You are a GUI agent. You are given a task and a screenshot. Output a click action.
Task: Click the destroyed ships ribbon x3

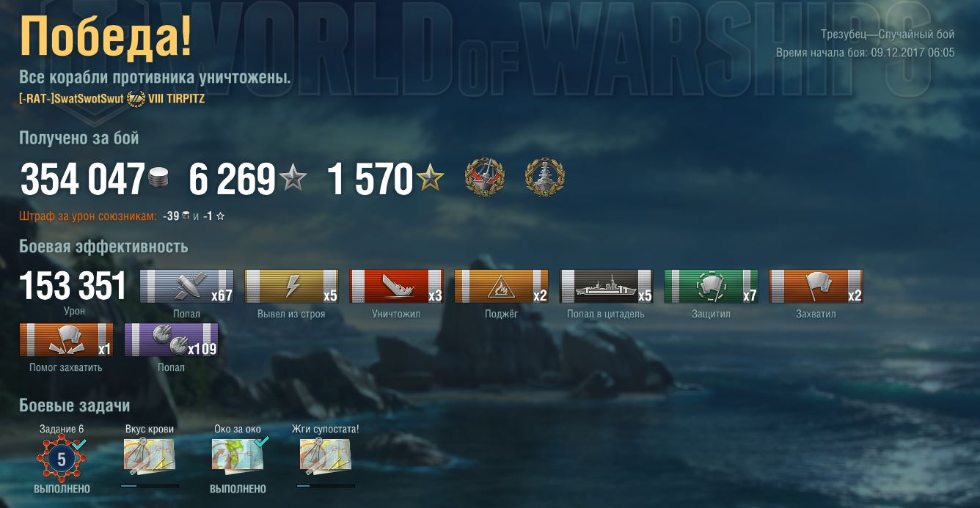click(x=396, y=286)
